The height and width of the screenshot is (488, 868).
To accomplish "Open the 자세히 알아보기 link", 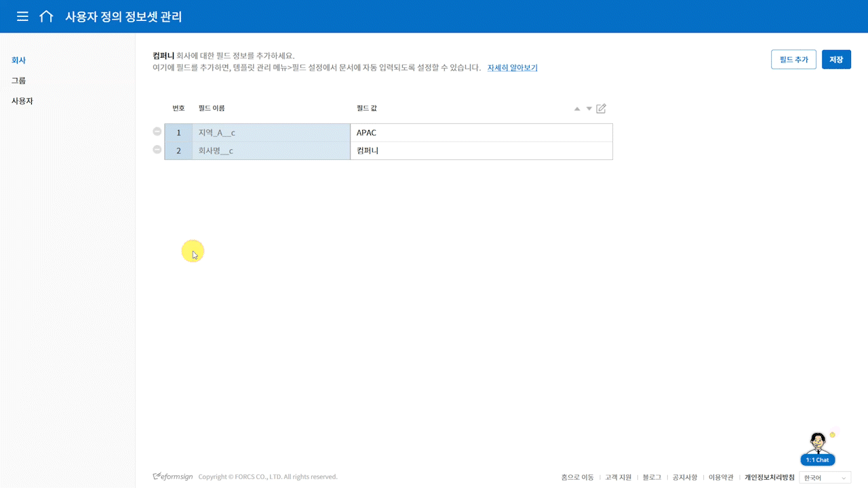I will pyautogui.click(x=512, y=68).
